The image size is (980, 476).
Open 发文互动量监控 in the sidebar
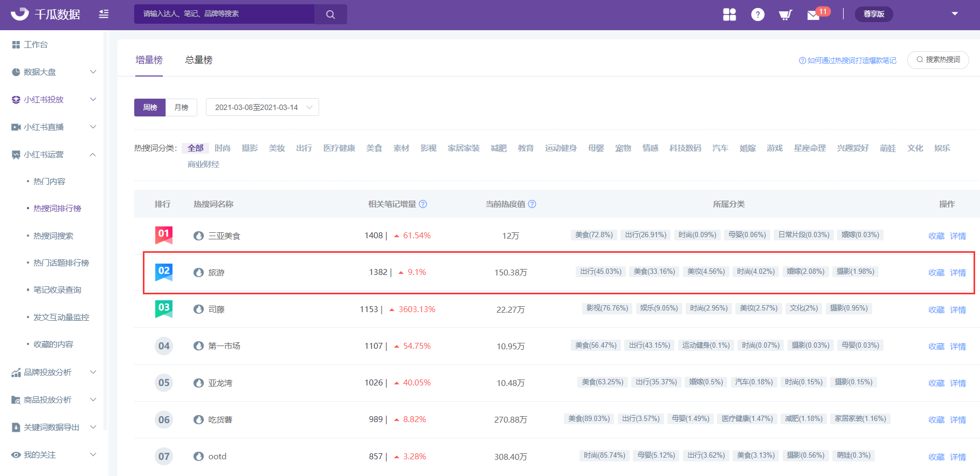pyautogui.click(x=61, y=318)
